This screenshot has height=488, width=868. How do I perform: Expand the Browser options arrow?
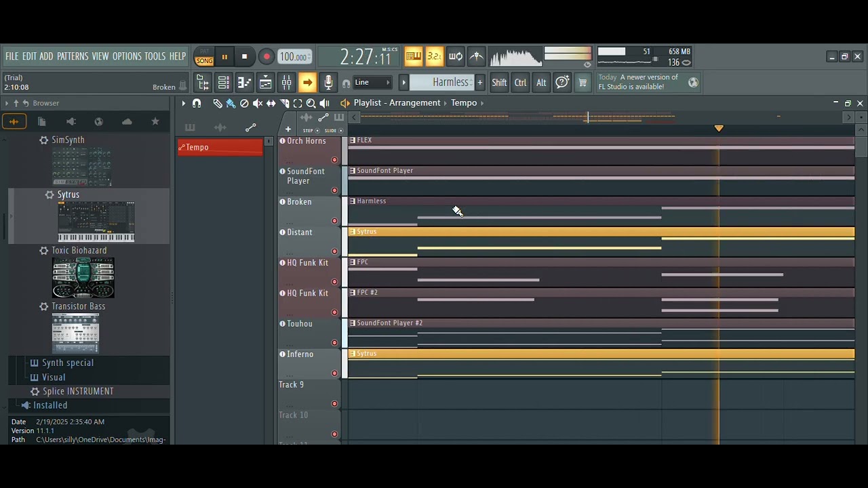[6, 103]
